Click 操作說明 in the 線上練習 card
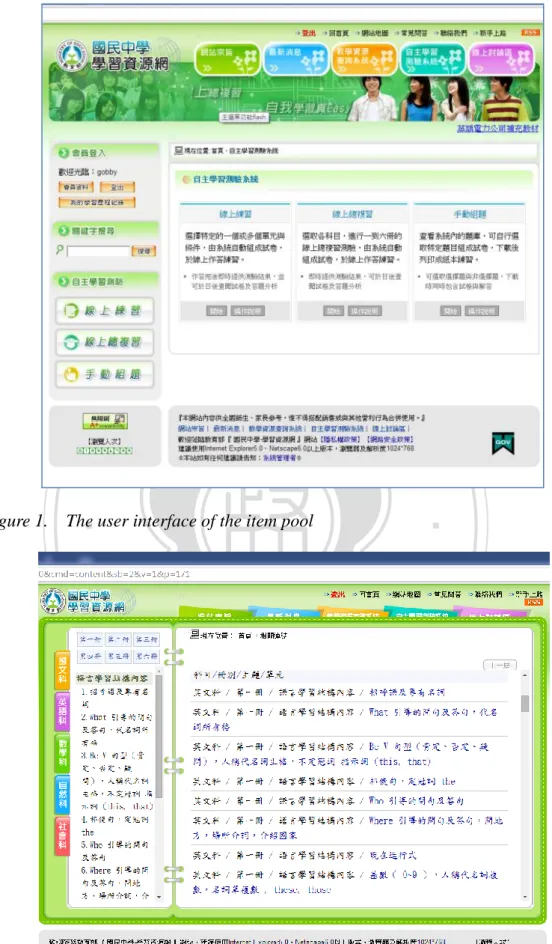This screenshot has width=552, height=944. 248,311
